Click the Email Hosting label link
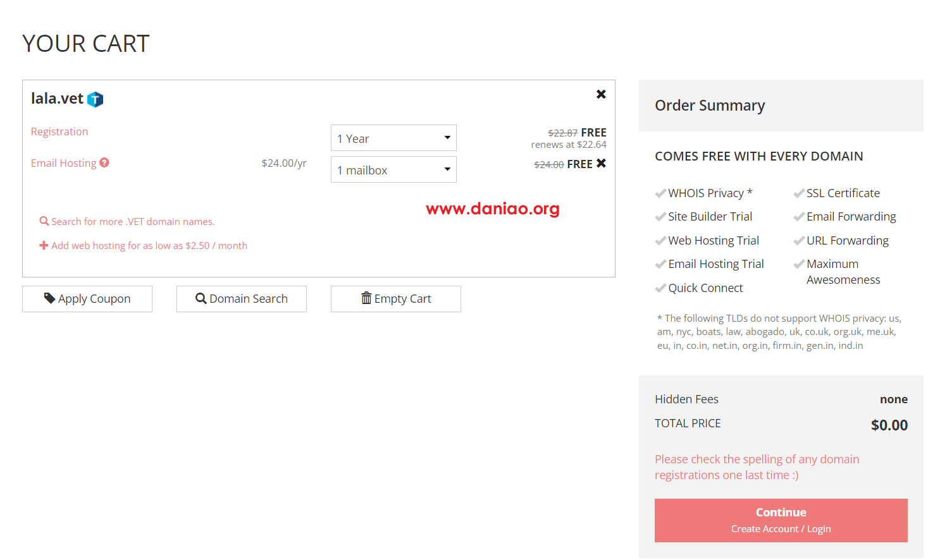This screenshot has height=560, width=928. point(63,163)
